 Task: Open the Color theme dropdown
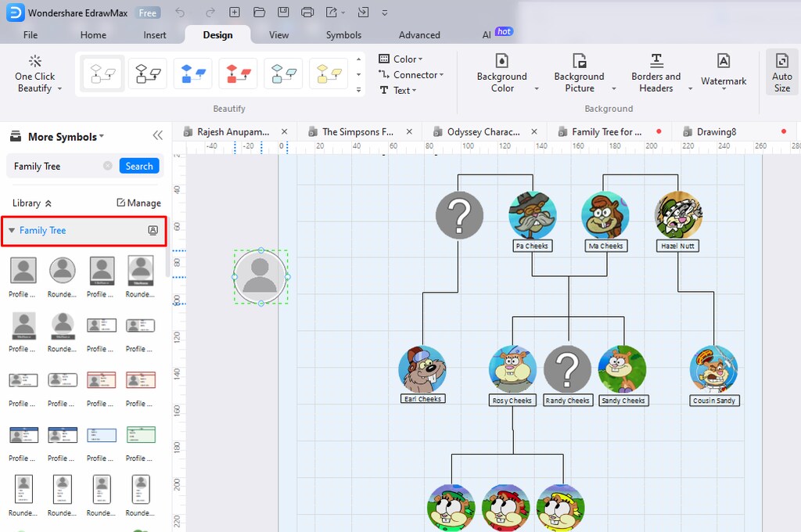(x=401, y=59)
